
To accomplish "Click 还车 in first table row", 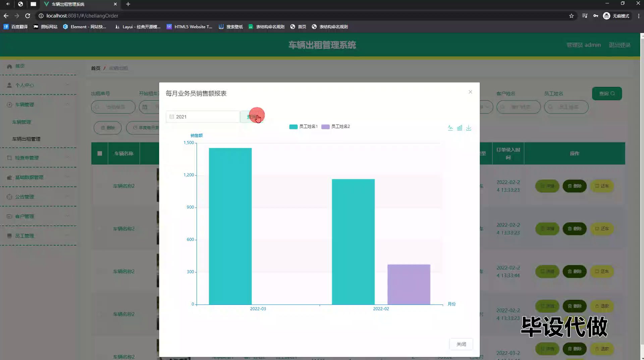I will 602,186.
